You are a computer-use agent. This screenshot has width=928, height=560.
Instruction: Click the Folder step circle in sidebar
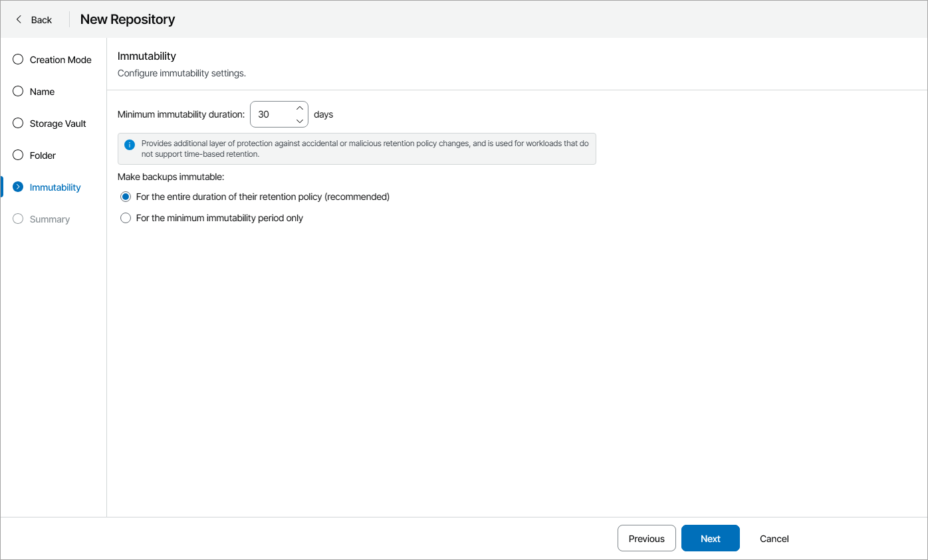click(x=17, y=155)
